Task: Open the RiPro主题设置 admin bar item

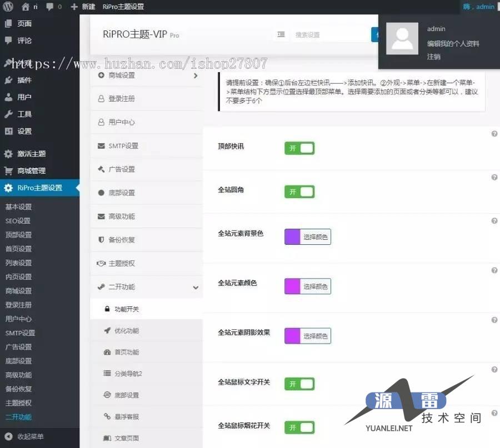Action: (123, 7)
